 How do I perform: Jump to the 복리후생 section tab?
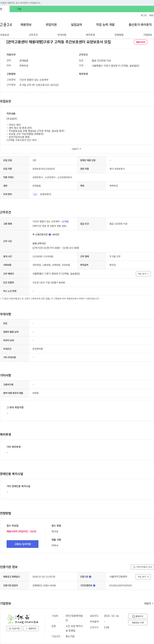pos(90,35)
